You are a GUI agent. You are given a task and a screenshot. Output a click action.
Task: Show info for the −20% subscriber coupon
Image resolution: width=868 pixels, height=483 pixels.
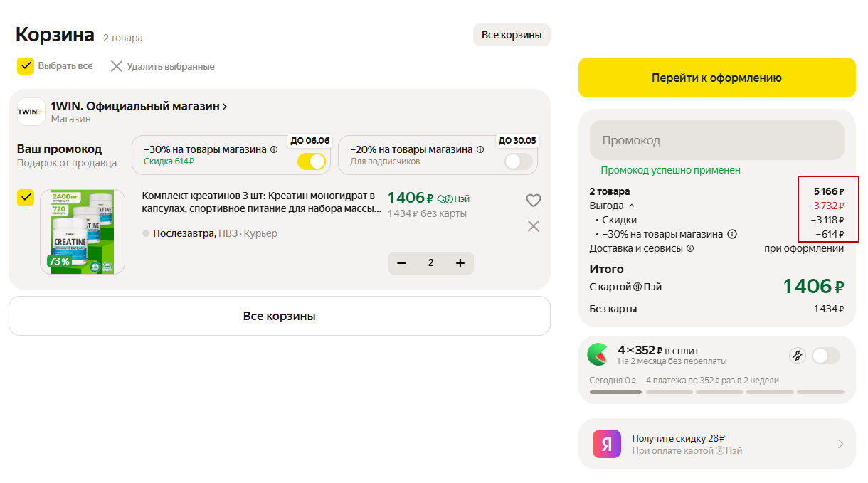click(x=480, y=150)
